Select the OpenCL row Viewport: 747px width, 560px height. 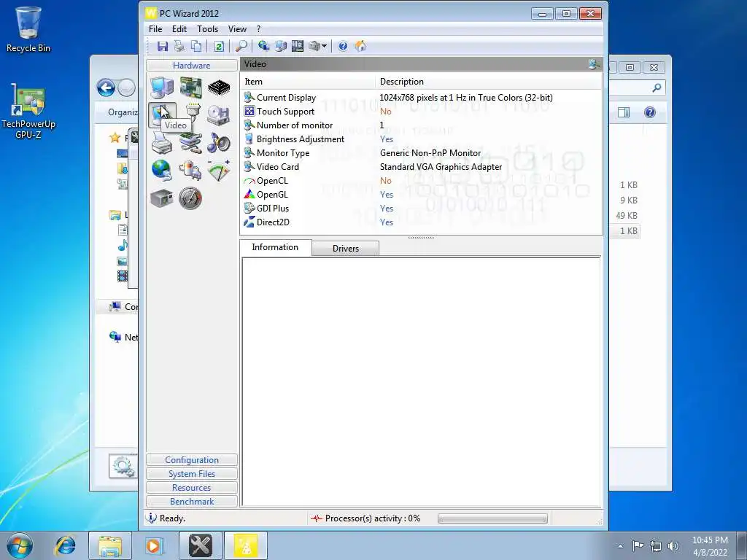click(421, 181)
